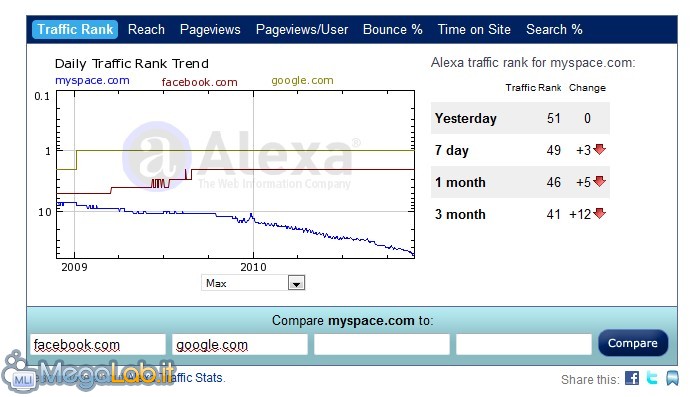
Task: Click the 1 month row label
Action: point(460,182)
